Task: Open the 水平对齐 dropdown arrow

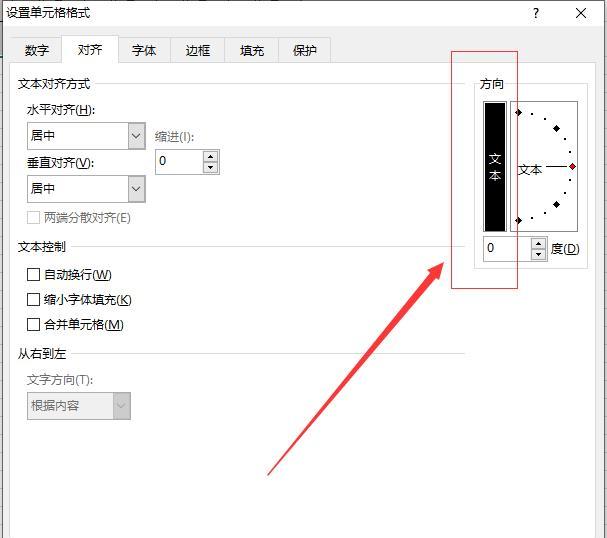Action: [137, 136]
